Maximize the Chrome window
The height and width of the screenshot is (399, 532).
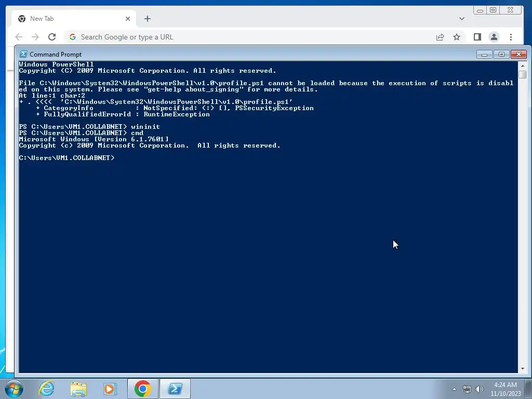point(493,10)
